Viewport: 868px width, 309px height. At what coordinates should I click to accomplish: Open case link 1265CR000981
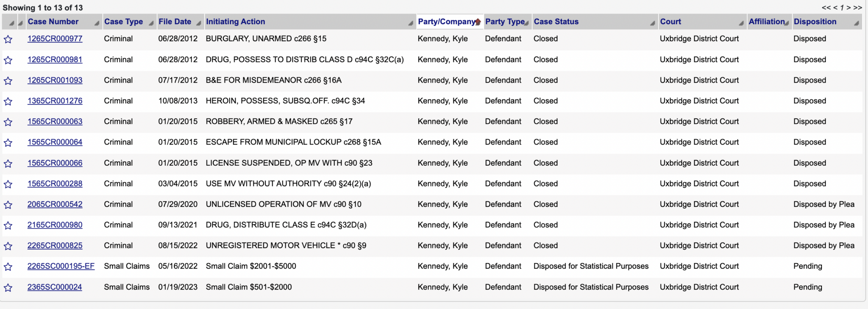pos(55,60)
